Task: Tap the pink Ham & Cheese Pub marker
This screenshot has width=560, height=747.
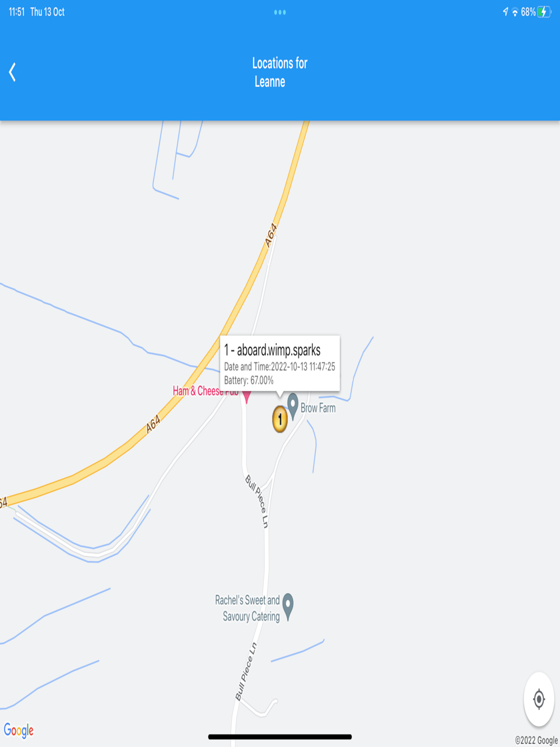Action: click(x=246, y=397)
